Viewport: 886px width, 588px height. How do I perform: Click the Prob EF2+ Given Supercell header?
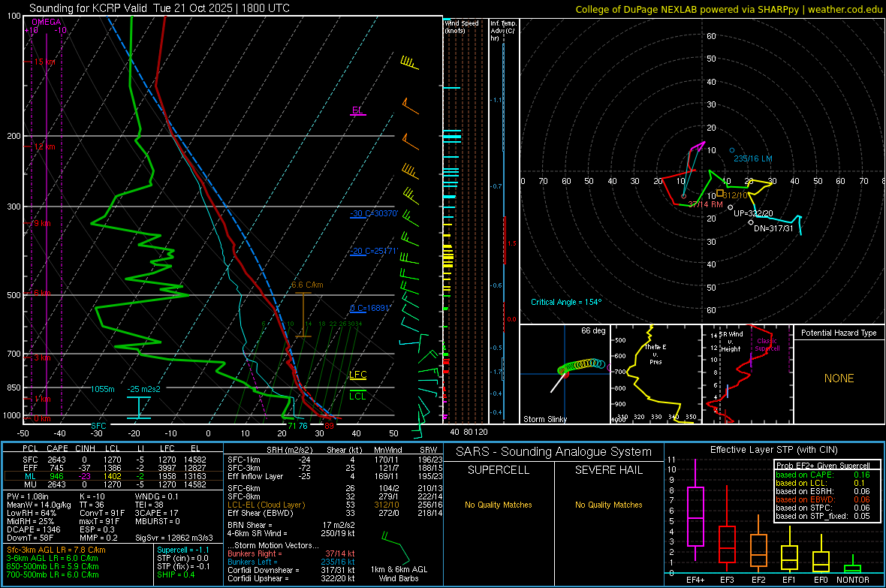click(823, 466)
